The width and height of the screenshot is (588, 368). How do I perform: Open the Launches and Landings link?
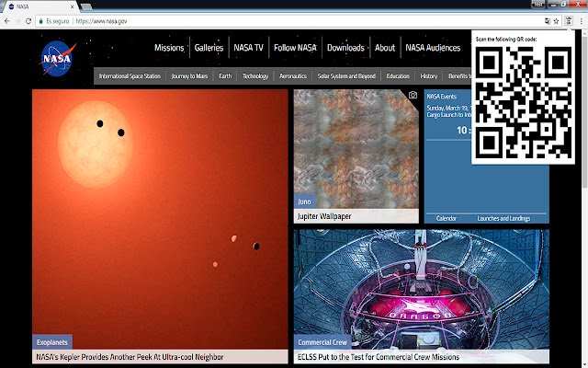point(503,218)
